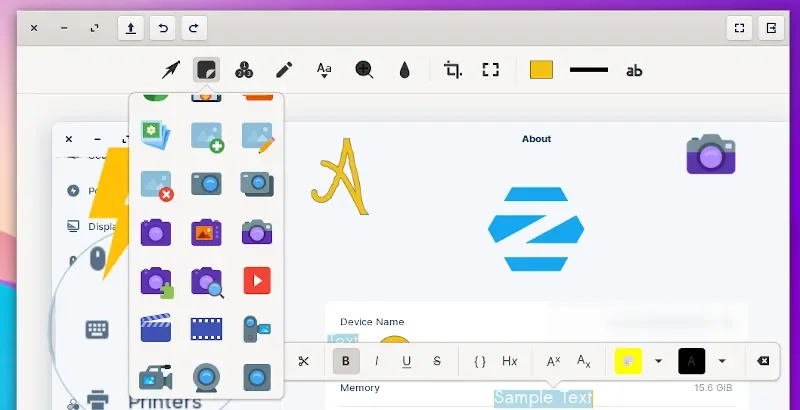Toggle italic text formatting
This screenshot has height=410, width=800.
[x=377, y=361]
